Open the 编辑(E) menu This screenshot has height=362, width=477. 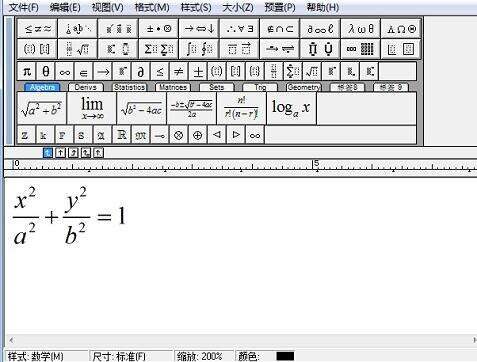tap(65, 7)
